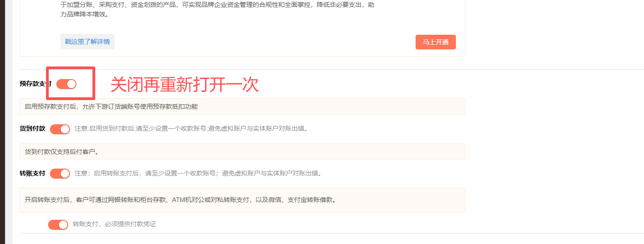Image resolution: width=644 pixels, height=244 pixels.
Task: Click the 注意:启用货到付款后 hint text
Action: [x=191, y=128]
